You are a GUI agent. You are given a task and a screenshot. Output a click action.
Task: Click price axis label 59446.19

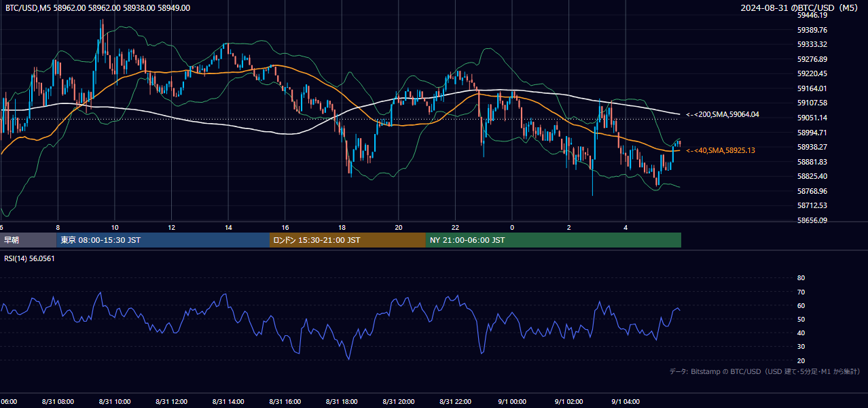(x=812, y=15)
